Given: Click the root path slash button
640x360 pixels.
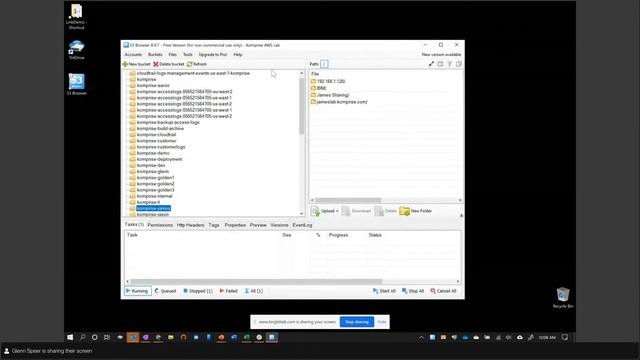Looking at the screenshot, I should tap(324, 64).
